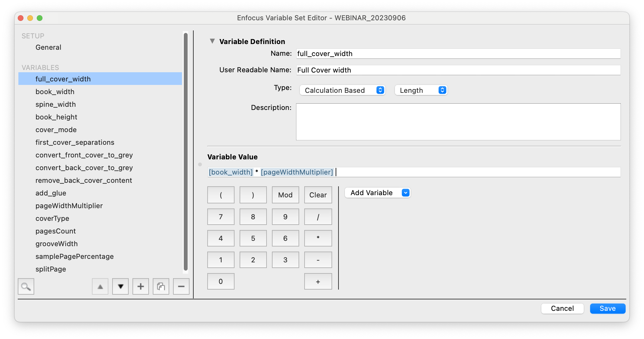
Task: Select the full_cover_width variable
Action: point(100,79)
